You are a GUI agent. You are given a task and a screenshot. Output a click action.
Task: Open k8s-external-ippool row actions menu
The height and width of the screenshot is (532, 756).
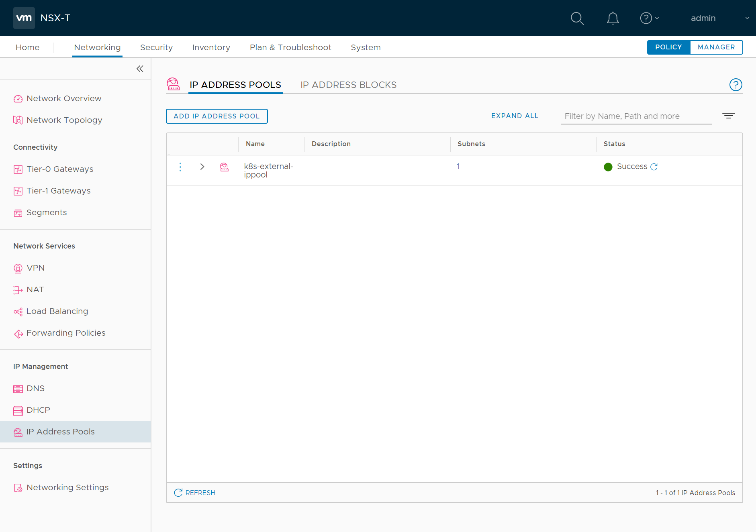click(x=180, y=167)
